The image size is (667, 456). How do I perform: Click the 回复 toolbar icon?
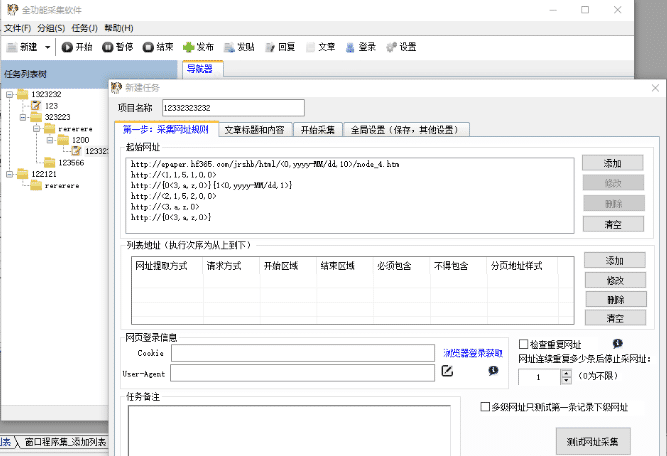coord(270,47)
